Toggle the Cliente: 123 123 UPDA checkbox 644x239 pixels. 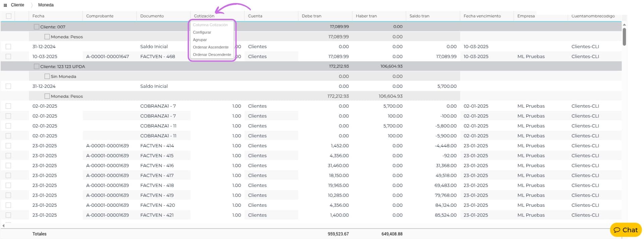pyautogui.click(x=37, y=67)
